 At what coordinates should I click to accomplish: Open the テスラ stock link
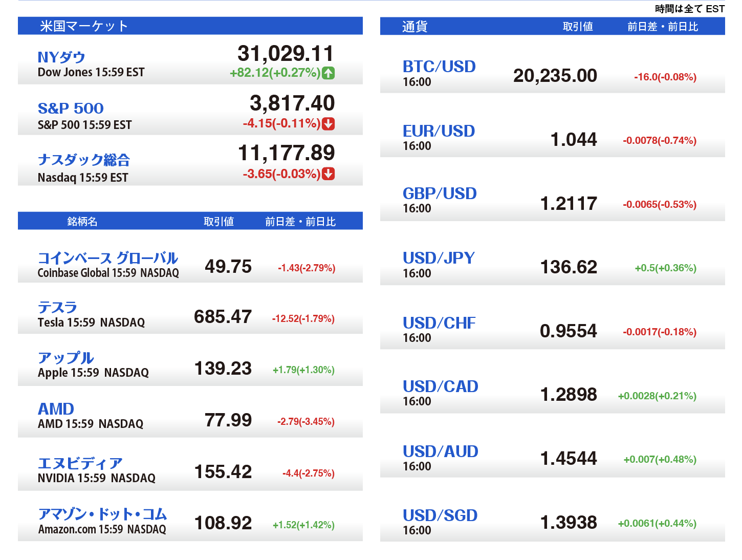point(57,308)
